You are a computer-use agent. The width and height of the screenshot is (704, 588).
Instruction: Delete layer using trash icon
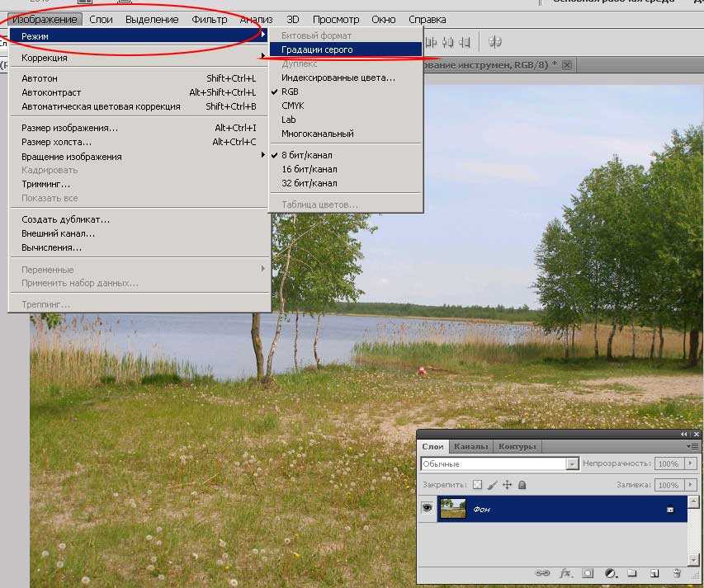click(677, 572)
